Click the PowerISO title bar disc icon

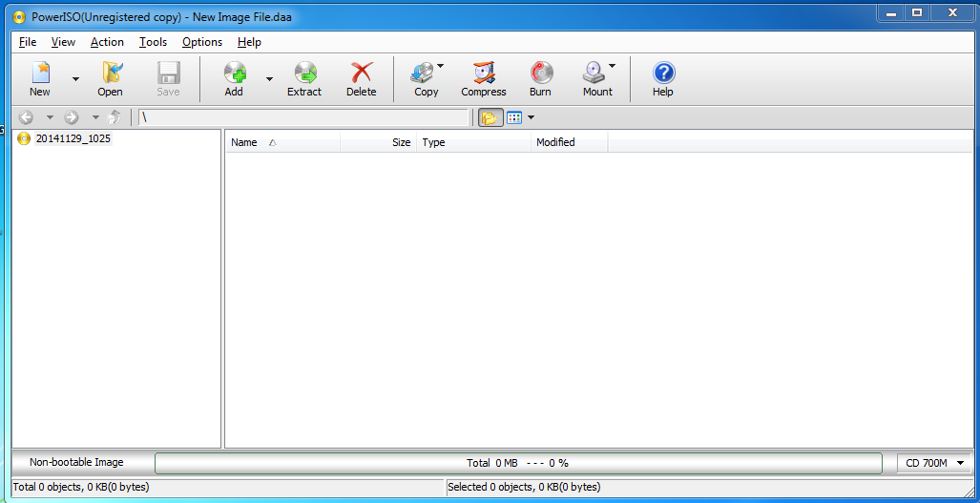pyautogui.click(x=20, y=17)
